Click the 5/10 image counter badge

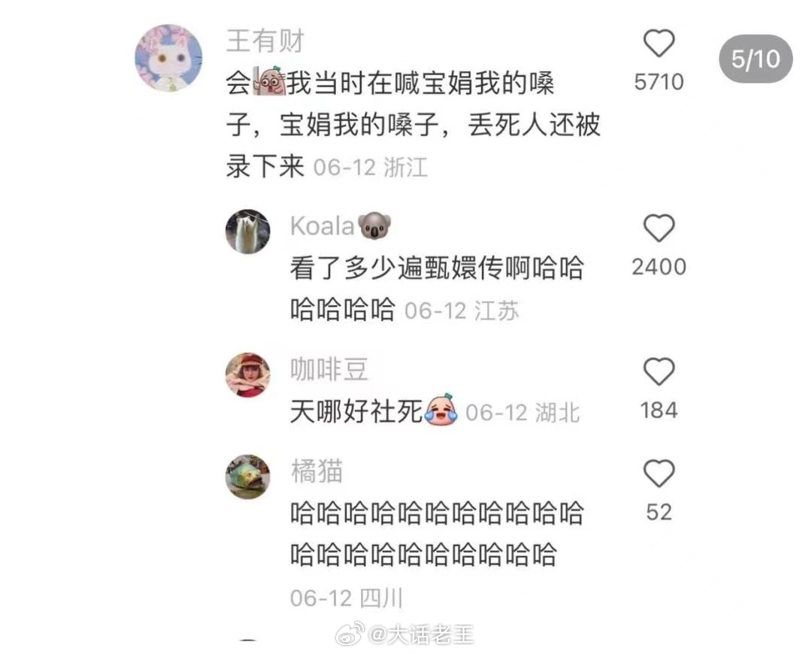pyautogui.click(x=756, y=59)
